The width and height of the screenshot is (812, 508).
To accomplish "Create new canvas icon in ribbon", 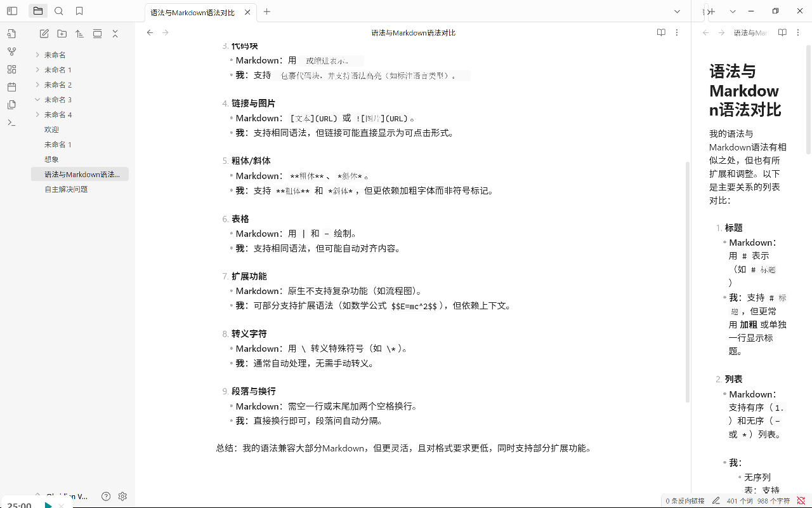I will (12, 70).
